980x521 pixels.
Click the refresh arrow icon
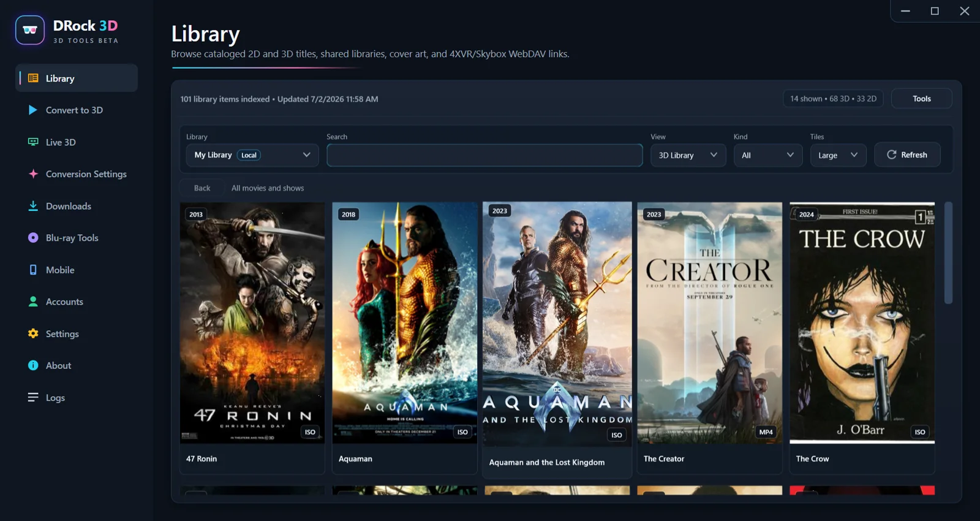pos(892,154)
